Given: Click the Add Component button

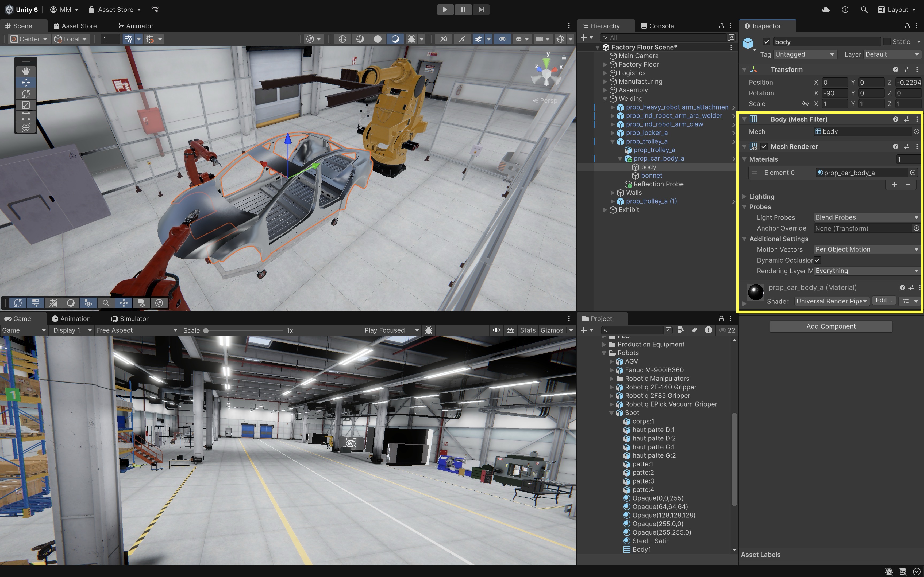Looking at the screenshot, I should pos(831,326).
